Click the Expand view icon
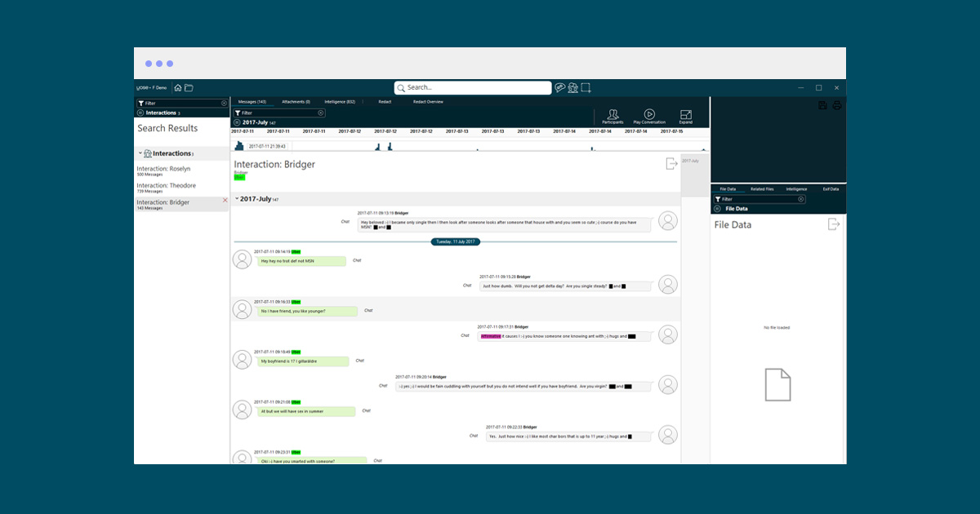980x514 pixels. point(685,117)
